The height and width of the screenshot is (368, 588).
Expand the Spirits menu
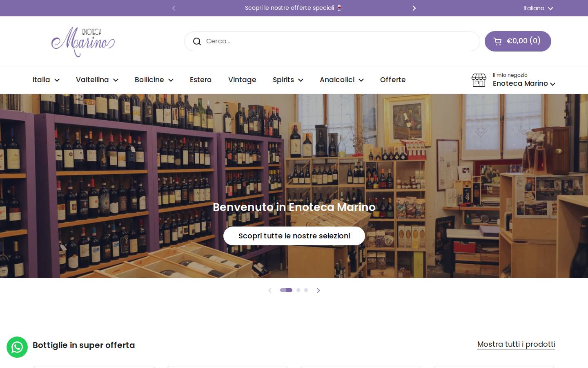coord(288,80)
